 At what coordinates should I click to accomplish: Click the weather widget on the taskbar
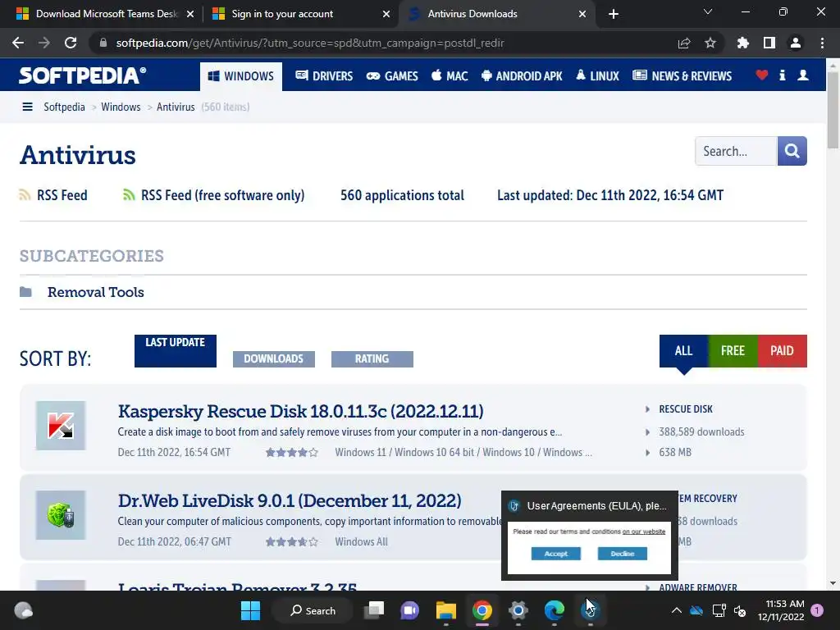23,610
